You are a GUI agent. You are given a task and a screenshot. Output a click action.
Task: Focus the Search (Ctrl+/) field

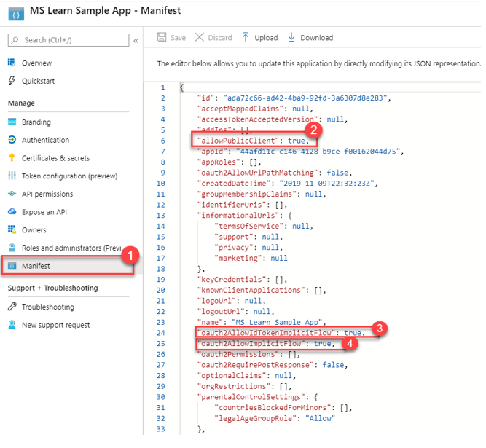tap(68, 40)
